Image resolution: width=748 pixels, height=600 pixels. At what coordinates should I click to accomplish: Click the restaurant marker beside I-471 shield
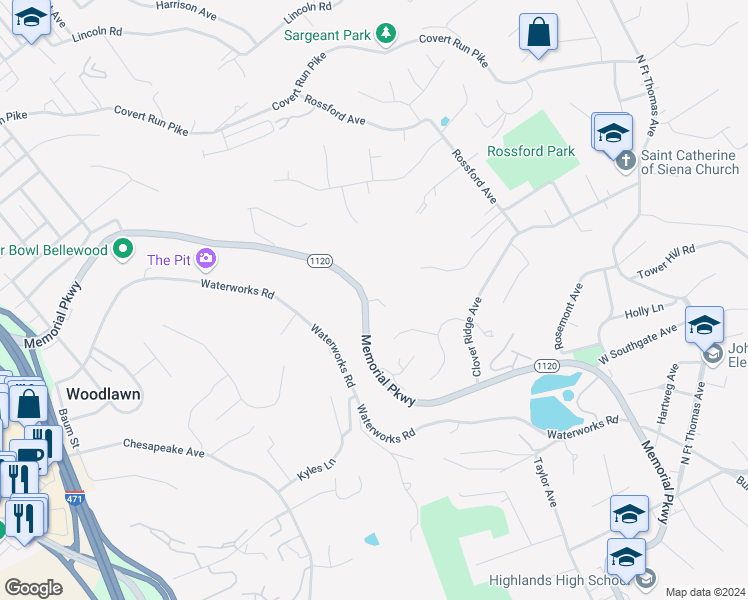coord(24,518)
